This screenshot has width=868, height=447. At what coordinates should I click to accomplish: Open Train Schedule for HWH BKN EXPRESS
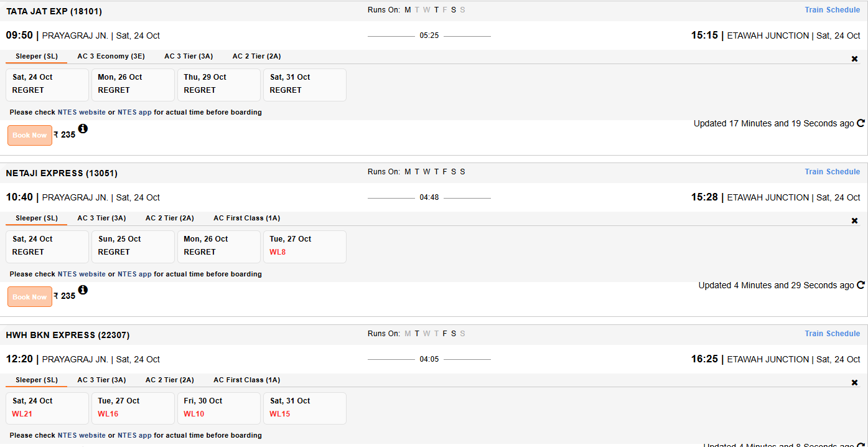tap(833, 334)
